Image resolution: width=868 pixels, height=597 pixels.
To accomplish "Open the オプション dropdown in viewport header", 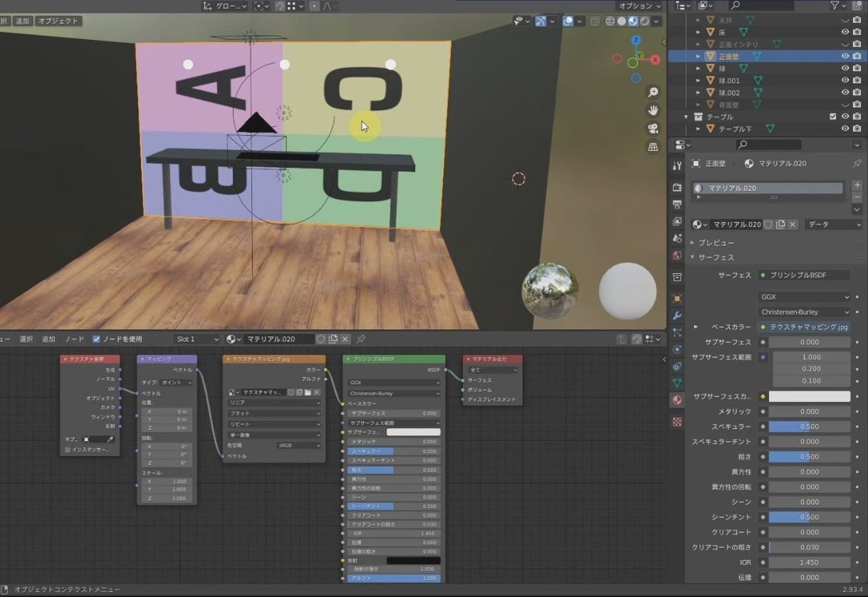I will point(640,6).
